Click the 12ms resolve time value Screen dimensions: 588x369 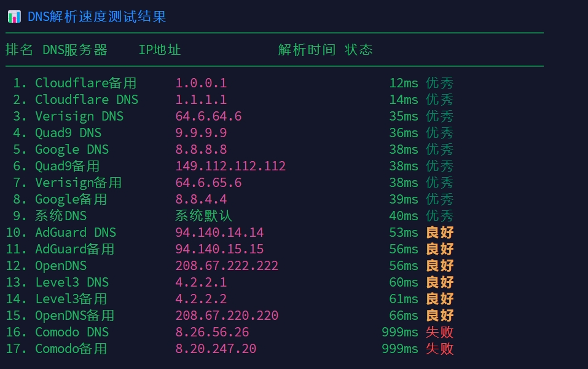403,83
